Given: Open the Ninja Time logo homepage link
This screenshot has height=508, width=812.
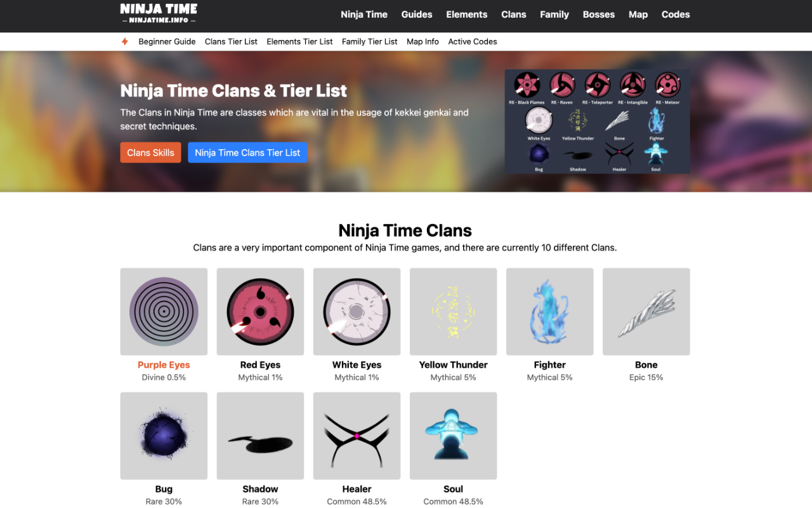Looking at the screenshot, I should [x=159, y=14].
